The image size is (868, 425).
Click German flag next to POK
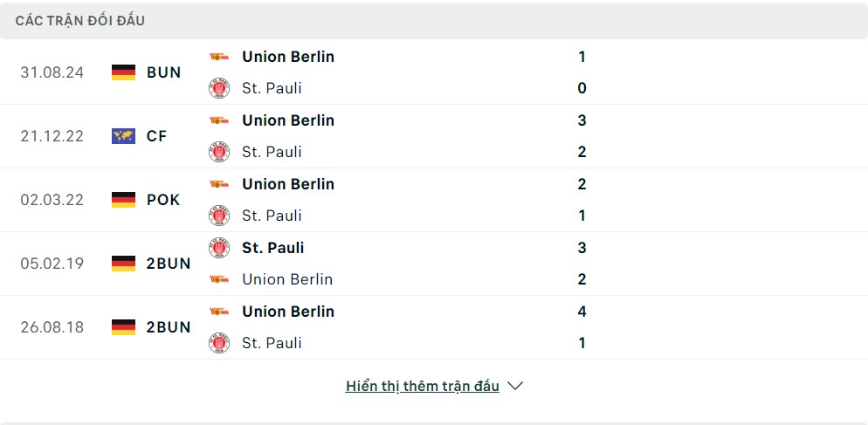(x=123, y=200)
